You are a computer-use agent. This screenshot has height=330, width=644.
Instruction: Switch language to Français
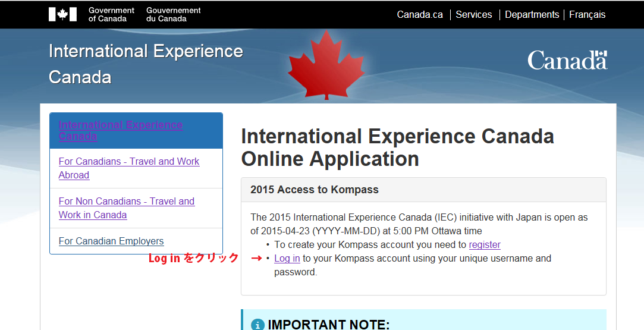(x=587, y=14)
